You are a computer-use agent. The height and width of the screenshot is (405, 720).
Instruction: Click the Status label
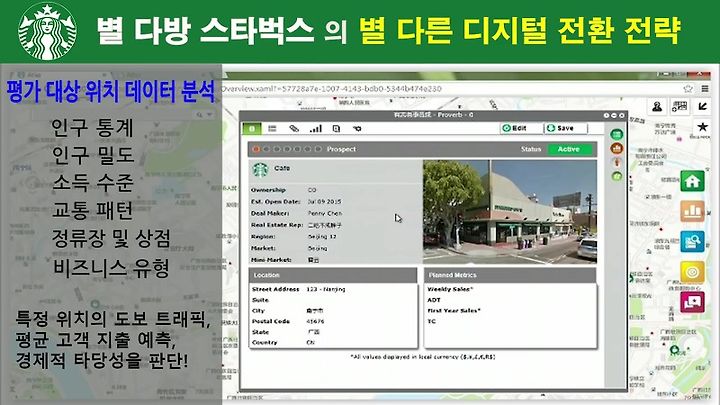click(x=531, y=149)
